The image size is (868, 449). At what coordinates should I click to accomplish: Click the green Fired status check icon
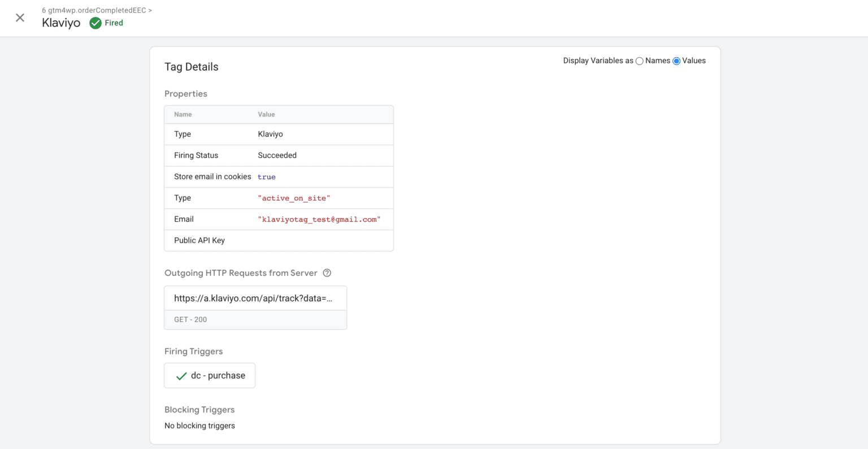[96, 23]
